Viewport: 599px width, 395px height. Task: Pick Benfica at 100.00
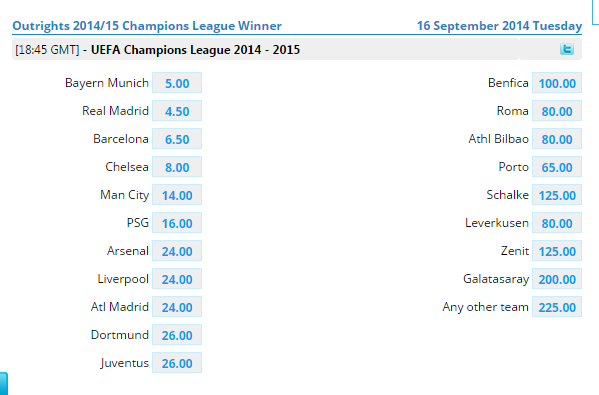click(x=557, y=83)
